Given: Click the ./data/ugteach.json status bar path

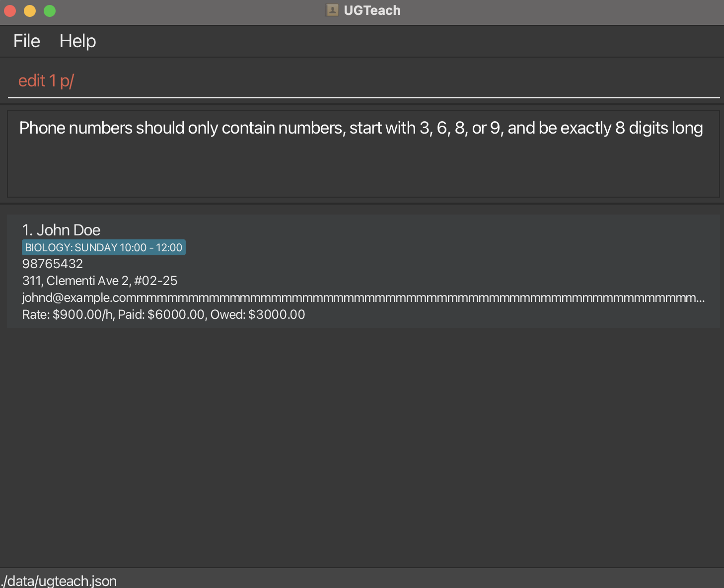Looking at the screenshot, I should (58, 580).
